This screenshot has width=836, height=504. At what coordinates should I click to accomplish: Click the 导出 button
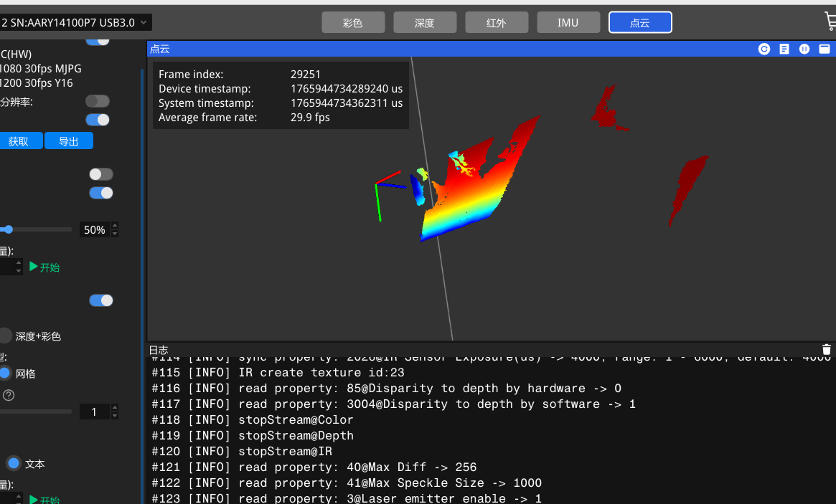[x=69, y=141]
